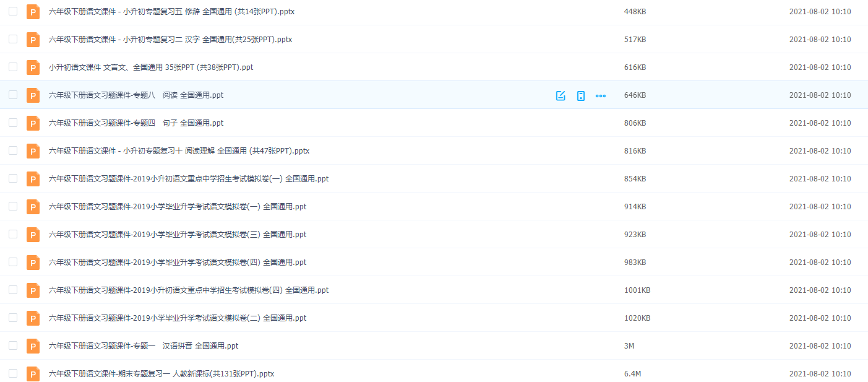Check the checkbox for 修辞 file row

(x=13, y=11)
